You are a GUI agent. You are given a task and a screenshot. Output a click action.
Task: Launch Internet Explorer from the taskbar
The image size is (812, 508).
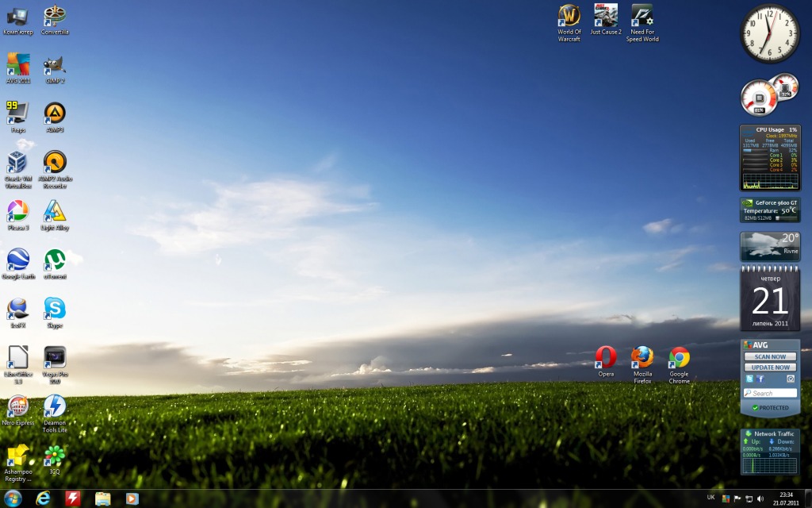[x=43, y=498]
